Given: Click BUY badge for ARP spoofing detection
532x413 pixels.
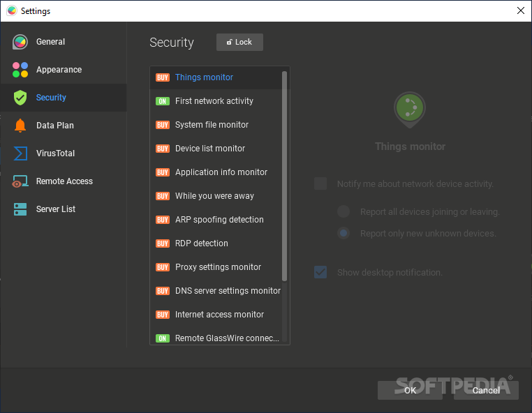Looking at the screenshot, I should (x=163, y=220).
